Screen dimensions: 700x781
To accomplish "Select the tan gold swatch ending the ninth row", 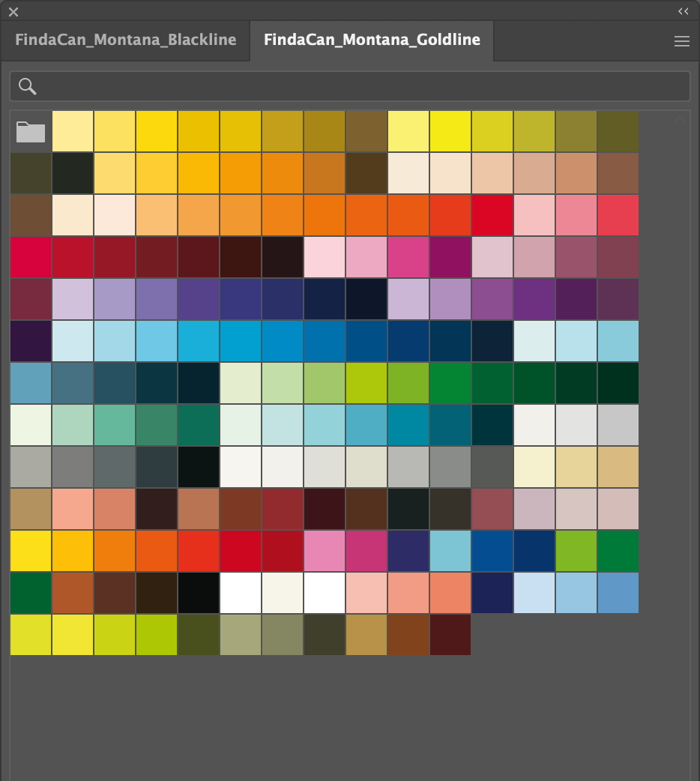I will 618,467.
